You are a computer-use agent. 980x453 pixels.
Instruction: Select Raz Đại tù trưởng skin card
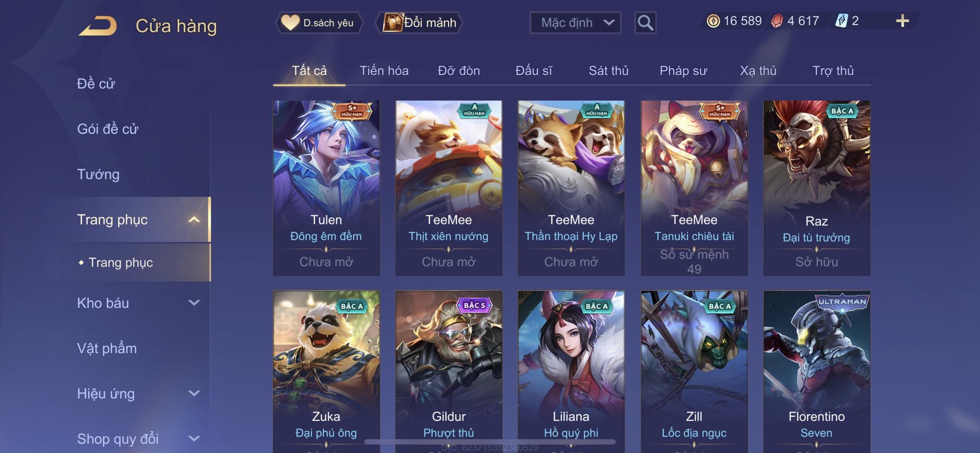click(x=816, y=188)
